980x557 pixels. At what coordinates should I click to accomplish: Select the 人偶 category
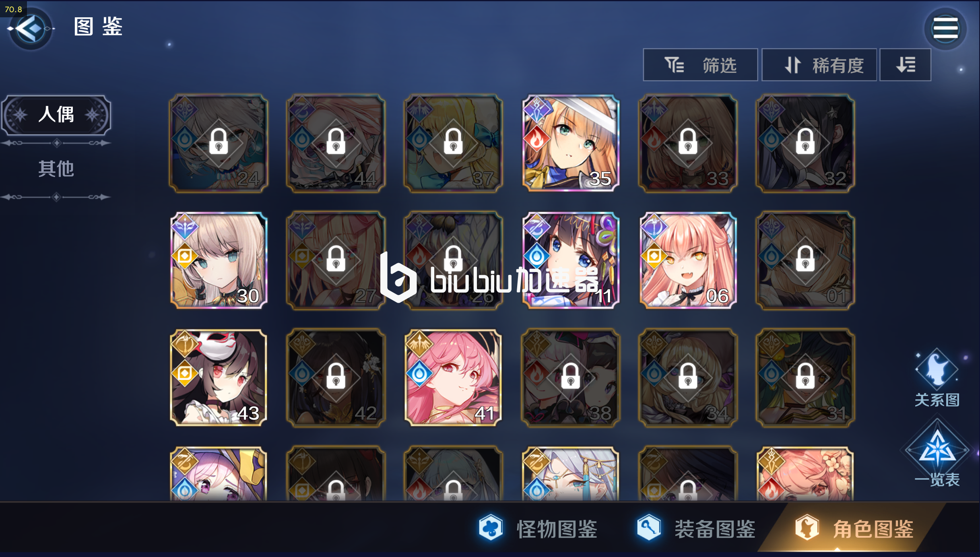[x=56, y=115]
